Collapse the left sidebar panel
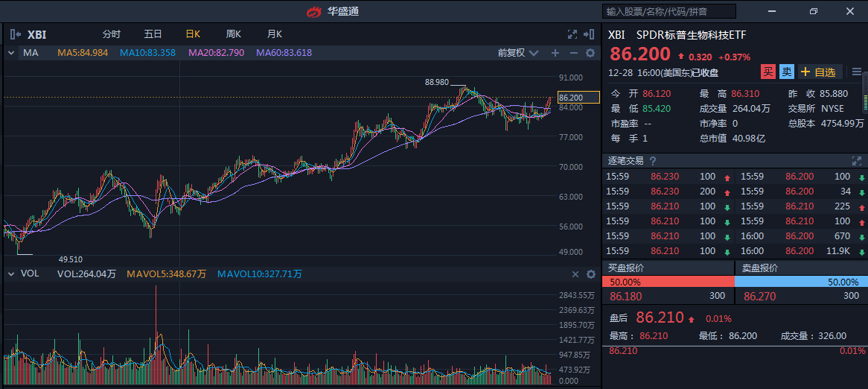 [15, 34]
